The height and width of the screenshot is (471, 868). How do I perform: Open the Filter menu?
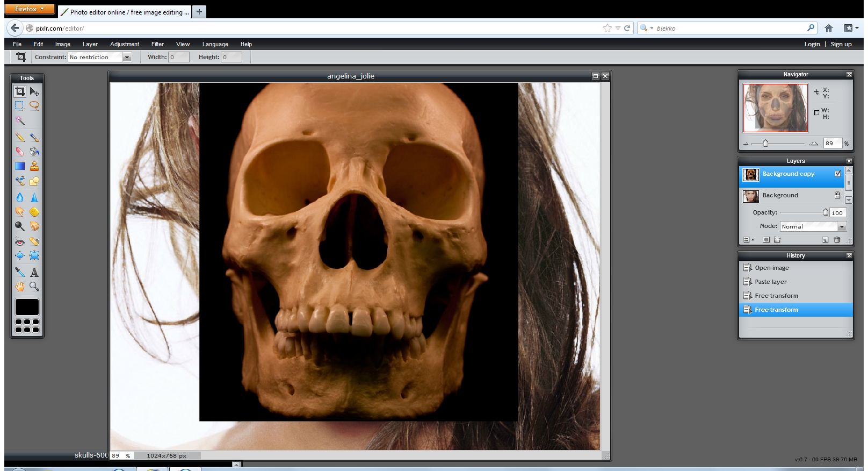click(157, 44)
